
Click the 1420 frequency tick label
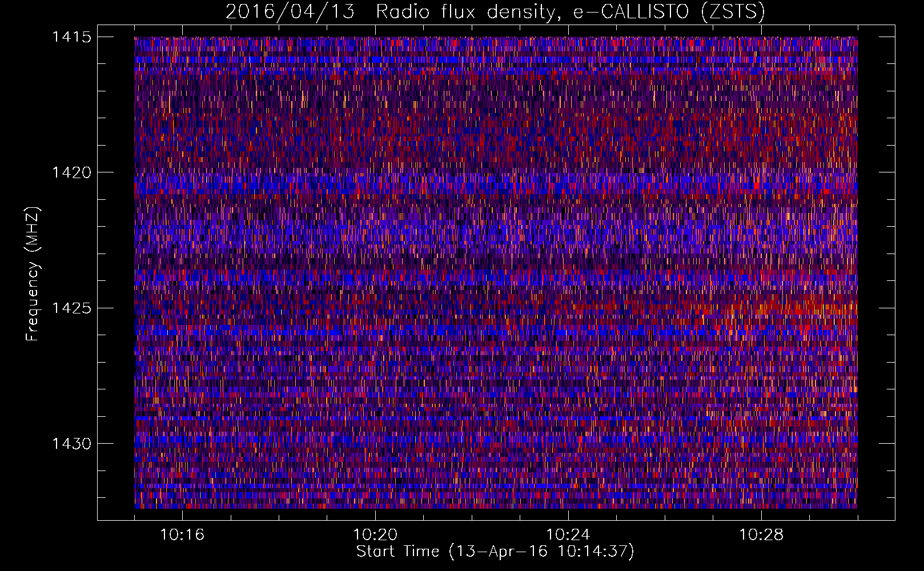[x=71, y=172]
